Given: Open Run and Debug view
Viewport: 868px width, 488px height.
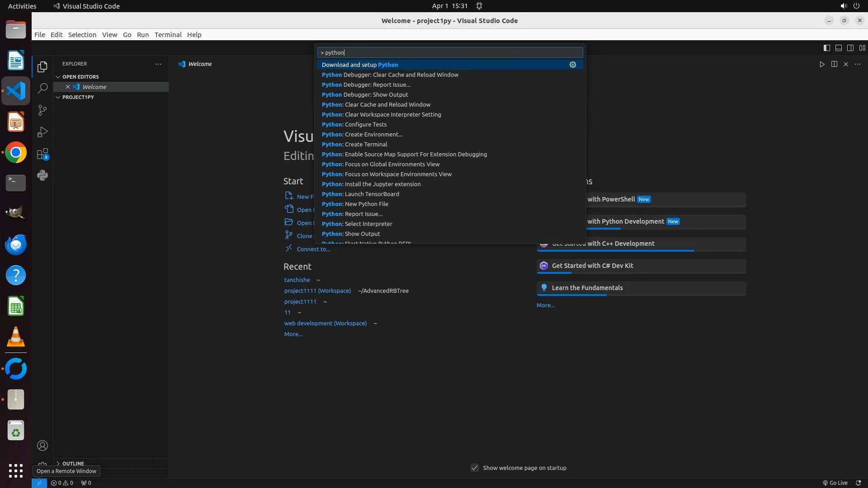Looking at the screenshot, I should click(42, 132).
